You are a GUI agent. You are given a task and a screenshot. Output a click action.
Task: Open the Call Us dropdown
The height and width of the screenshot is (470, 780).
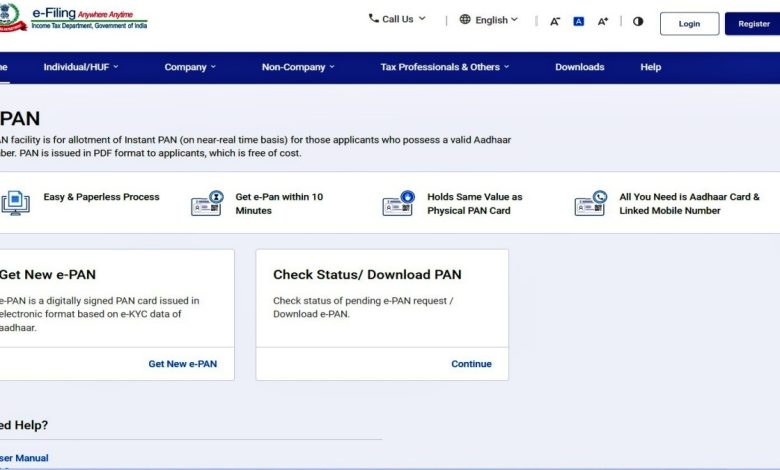397,19
